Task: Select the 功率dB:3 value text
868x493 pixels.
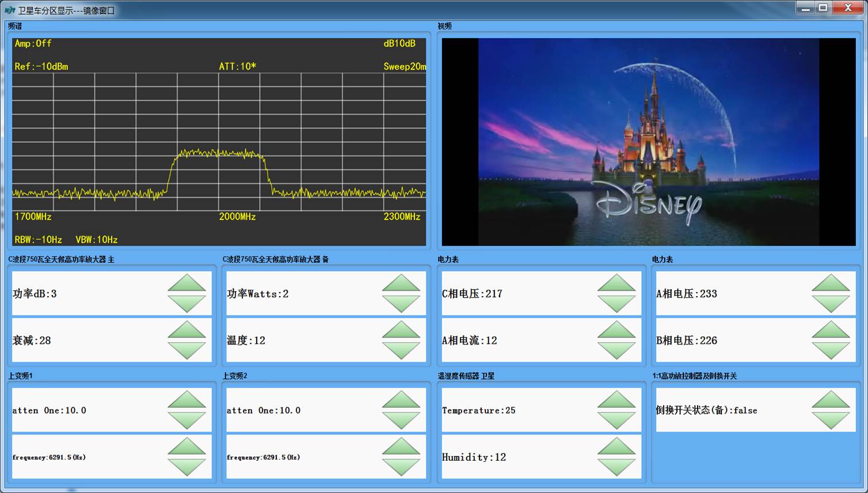Action: tap(35, 294)
